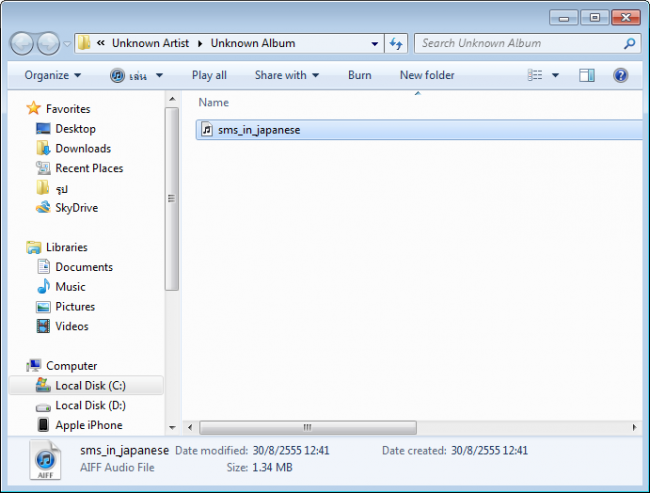Click the Downloads folder icon
Viewport: 650px width, 493px height.
pyautogui.click(x=43, y=148)
